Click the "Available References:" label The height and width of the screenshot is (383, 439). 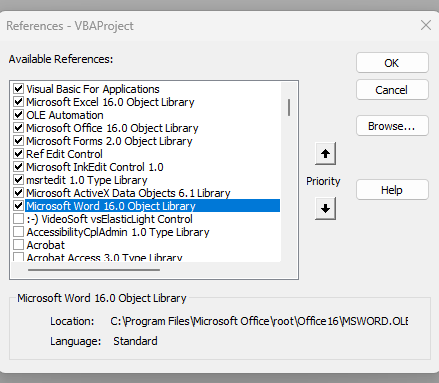[x=61, y=59]
